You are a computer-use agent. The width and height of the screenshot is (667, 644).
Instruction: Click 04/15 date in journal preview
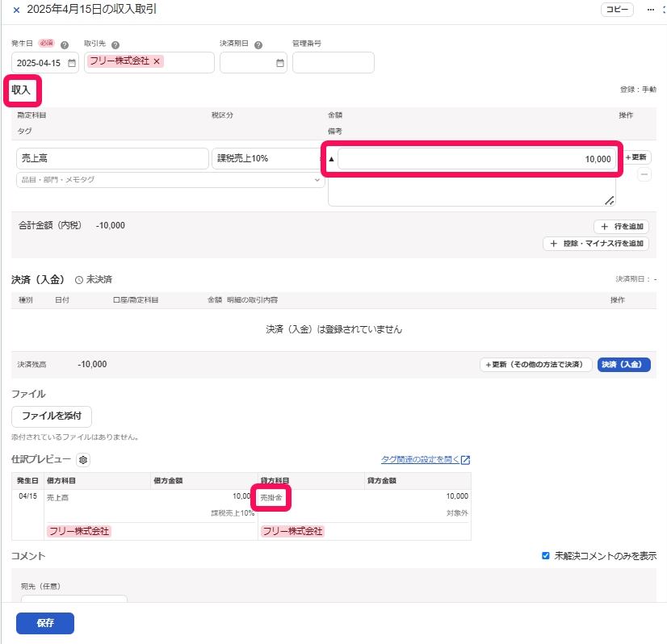point(28,496)
